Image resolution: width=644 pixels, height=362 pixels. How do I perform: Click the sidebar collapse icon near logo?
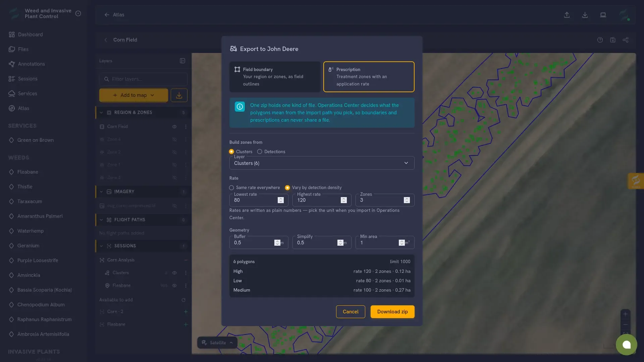pos(78,13)
